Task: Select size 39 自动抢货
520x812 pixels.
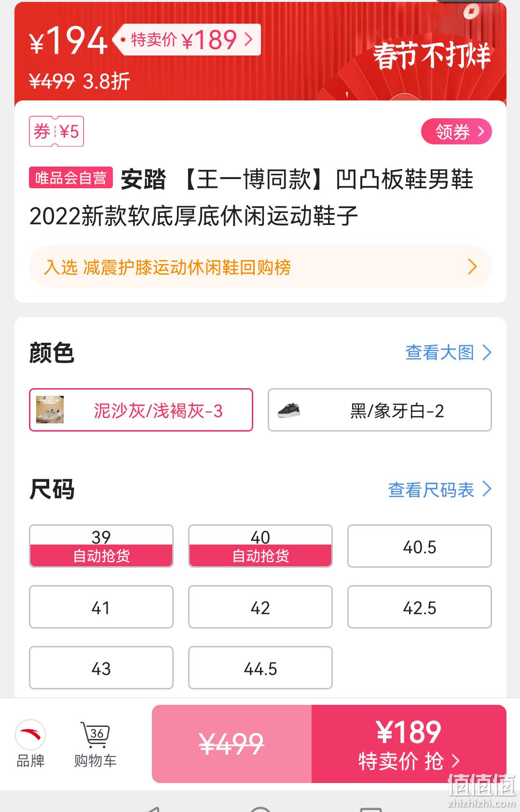Action: click(x=101, y=546)
